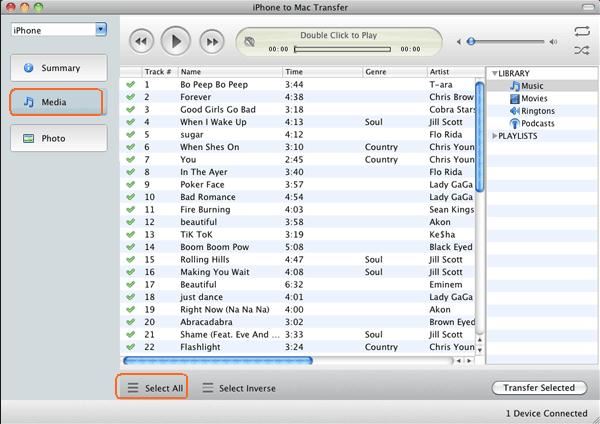Click the time 6:32
The image size is (600, 424).
pos(294,285)
